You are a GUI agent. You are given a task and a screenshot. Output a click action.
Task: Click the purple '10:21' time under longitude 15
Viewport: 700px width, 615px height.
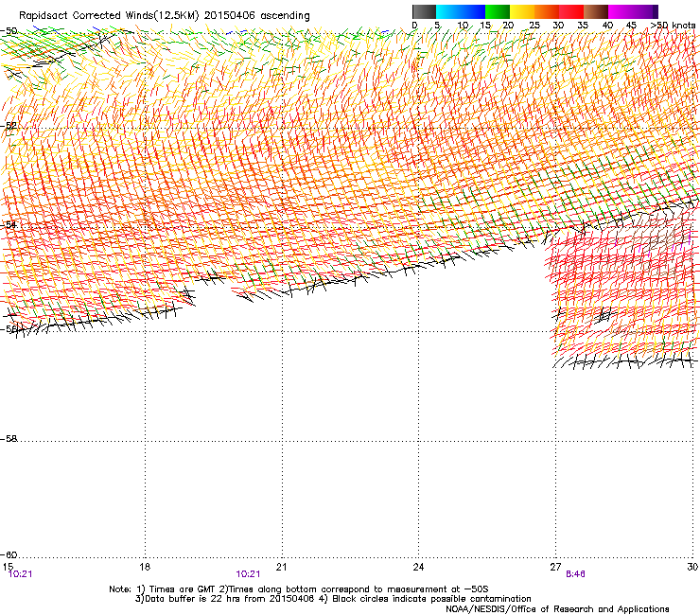(20, 574)
